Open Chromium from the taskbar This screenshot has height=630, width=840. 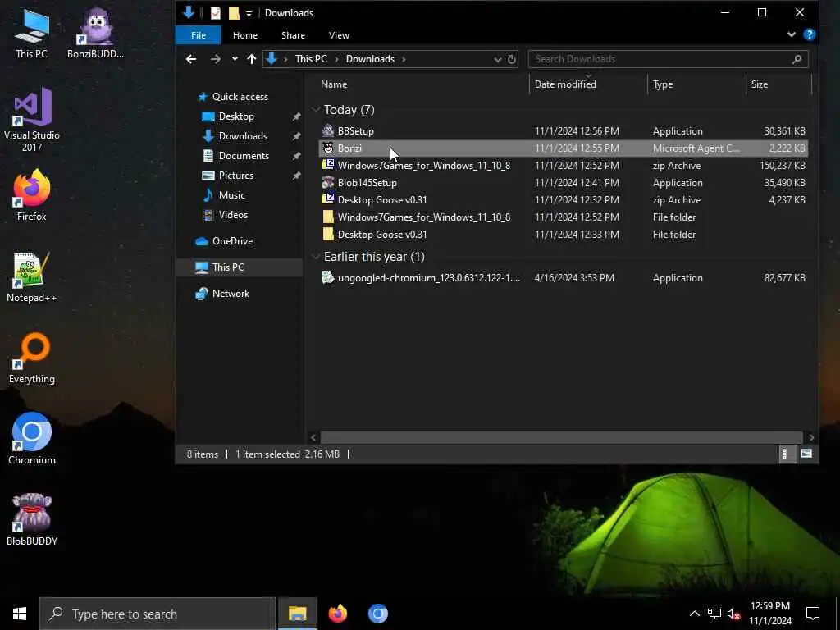(x=377, y=614)
